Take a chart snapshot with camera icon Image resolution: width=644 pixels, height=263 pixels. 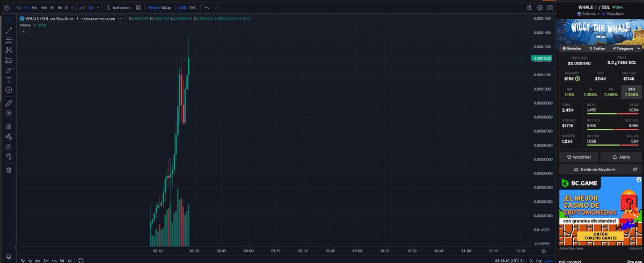(x=550, y=8)
